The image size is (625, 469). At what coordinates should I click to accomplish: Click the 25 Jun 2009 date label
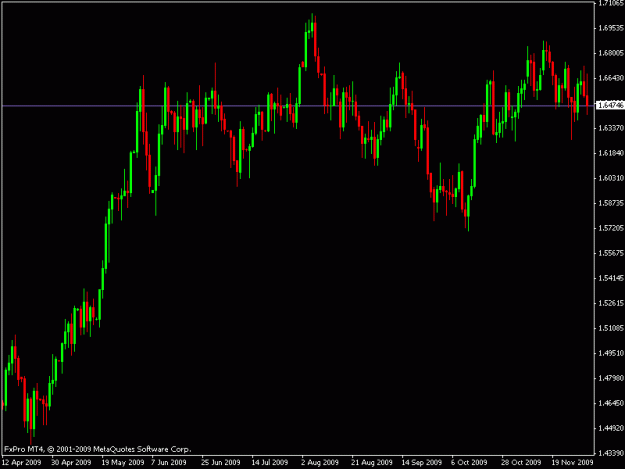[x=221, y=463]
